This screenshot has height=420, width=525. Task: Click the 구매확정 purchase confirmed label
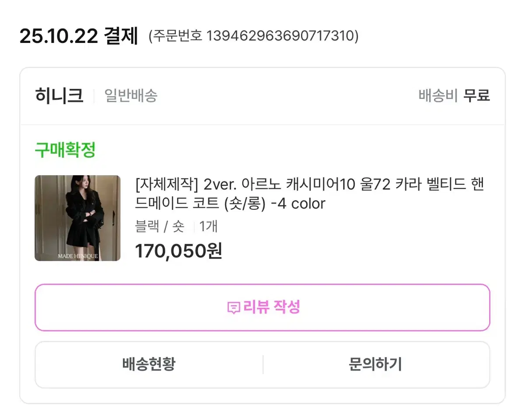[65, 149]
